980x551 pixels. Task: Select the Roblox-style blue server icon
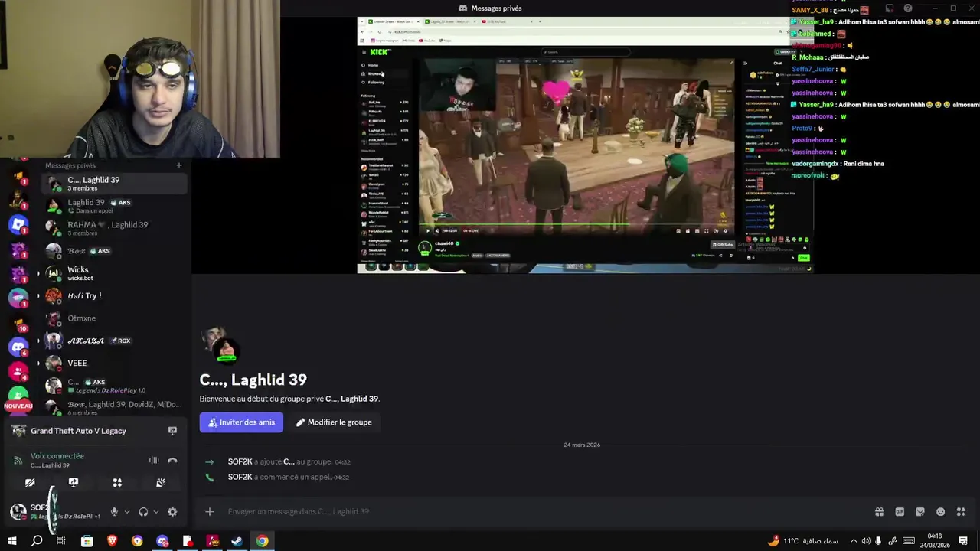18,225
